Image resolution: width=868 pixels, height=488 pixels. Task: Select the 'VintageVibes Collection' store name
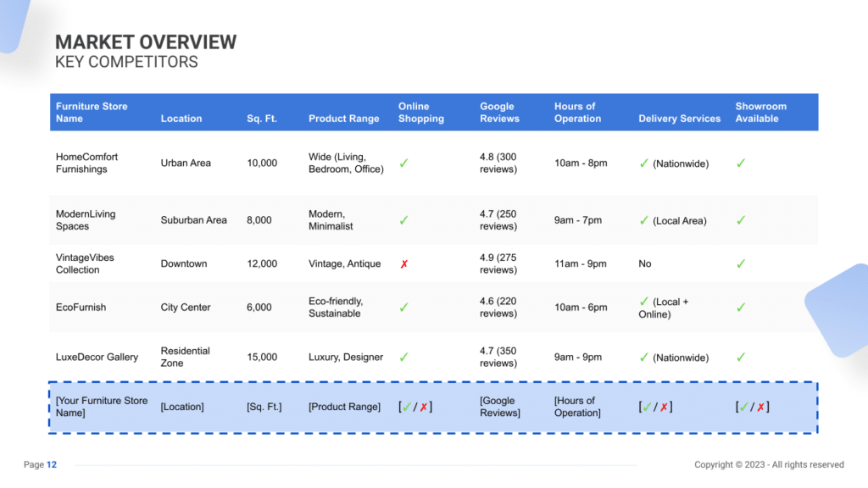(85, 264)
